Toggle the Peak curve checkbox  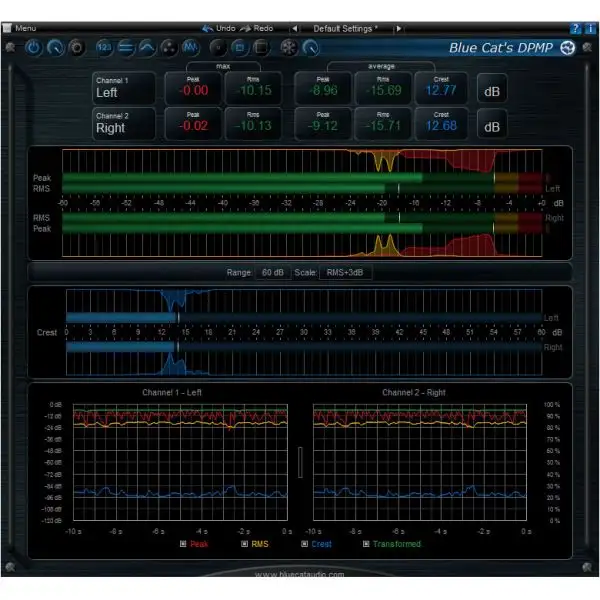pyautogui.click(x=183, y=544)
